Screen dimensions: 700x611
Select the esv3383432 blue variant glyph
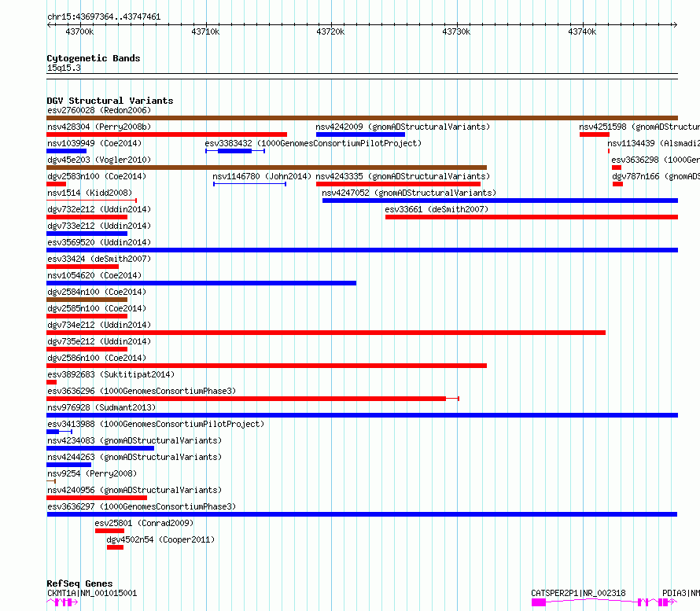point(235,151)
